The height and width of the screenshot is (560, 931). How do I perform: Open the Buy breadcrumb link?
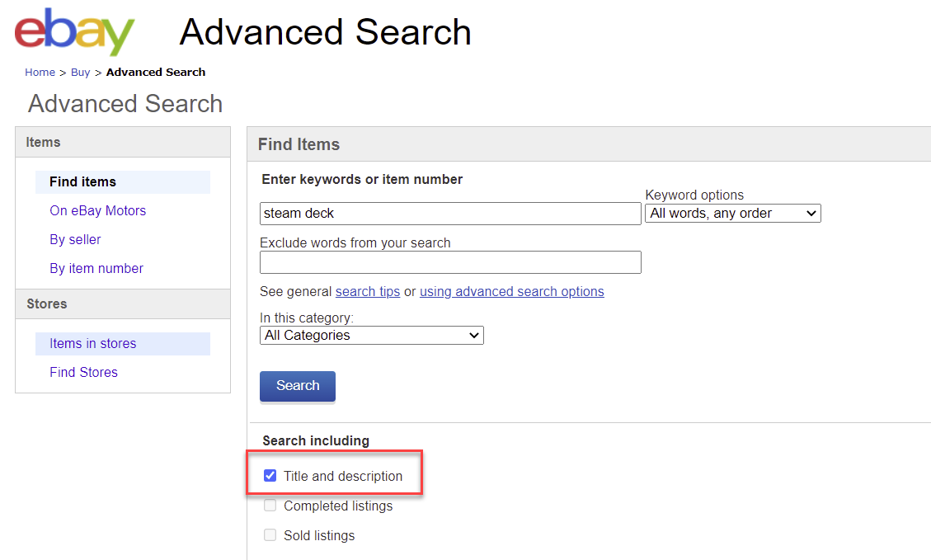(x=80, y=73)
